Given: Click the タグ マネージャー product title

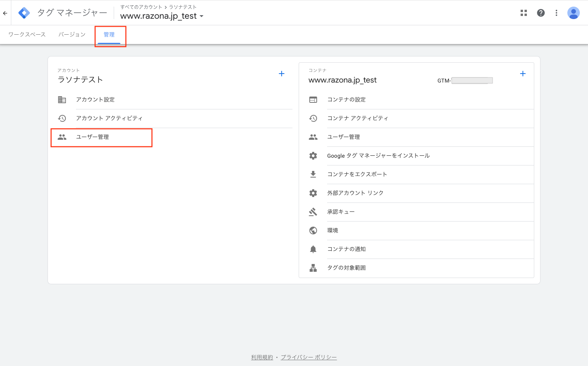Looking at the screenshot, I should coord(72,13).
